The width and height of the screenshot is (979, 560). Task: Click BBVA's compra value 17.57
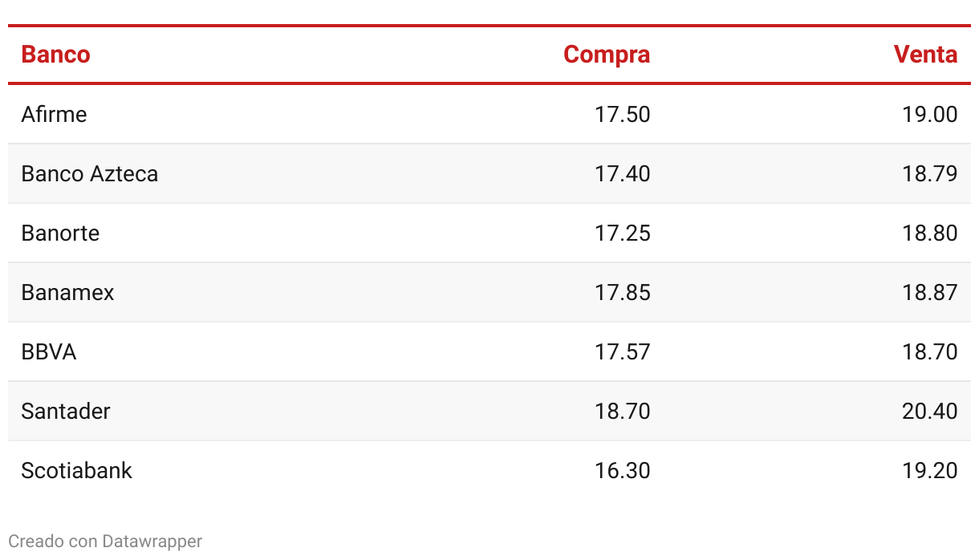pos(622,351)
